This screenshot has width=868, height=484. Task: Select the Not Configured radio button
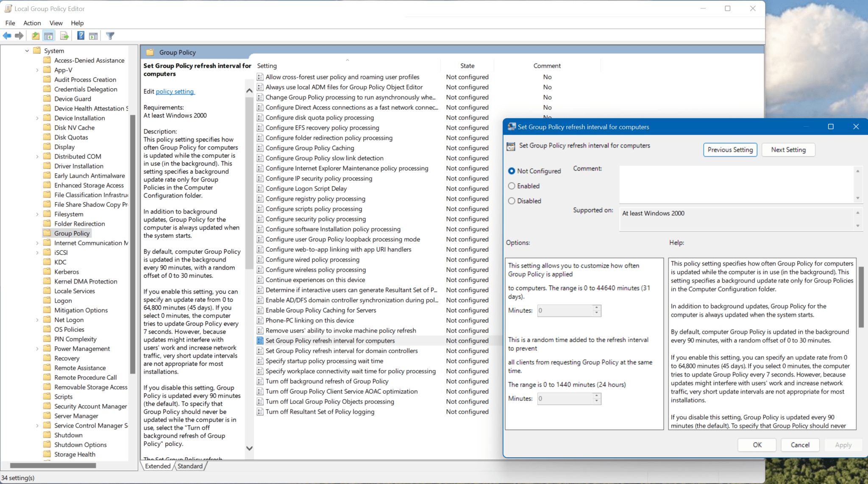pos(512,171)
